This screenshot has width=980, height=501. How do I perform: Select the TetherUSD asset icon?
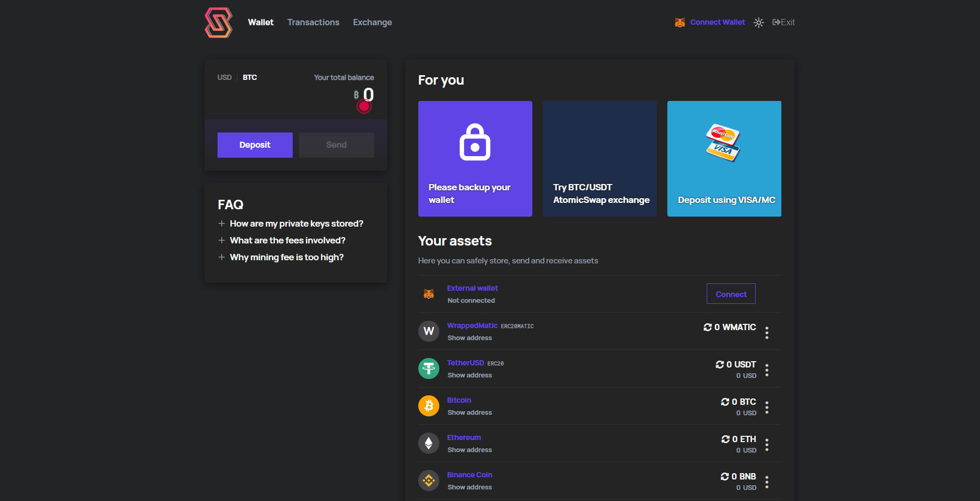coord(429,368)
